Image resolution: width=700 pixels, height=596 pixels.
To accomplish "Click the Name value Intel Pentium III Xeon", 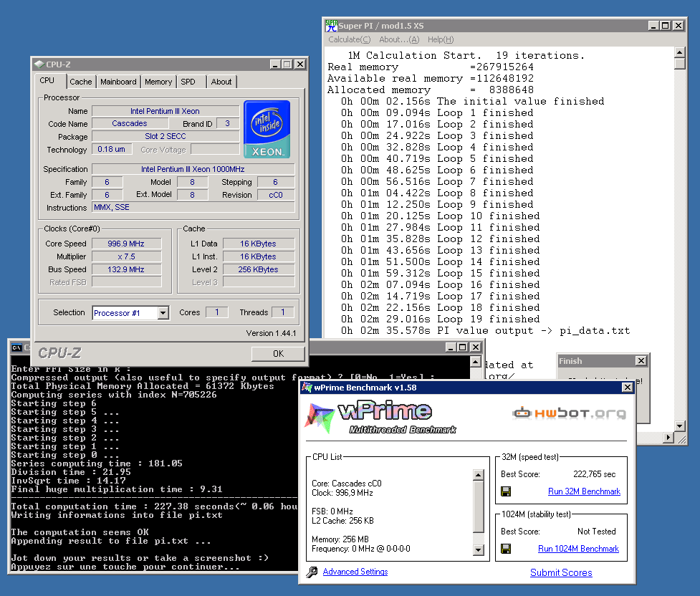I will pyautogui.click(x=166, y=111).
